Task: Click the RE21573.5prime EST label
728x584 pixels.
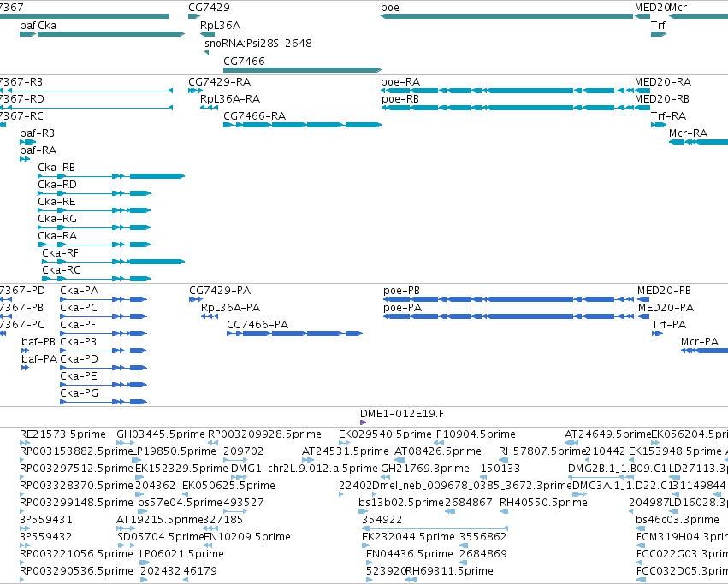Action: [x=62, y=434]
